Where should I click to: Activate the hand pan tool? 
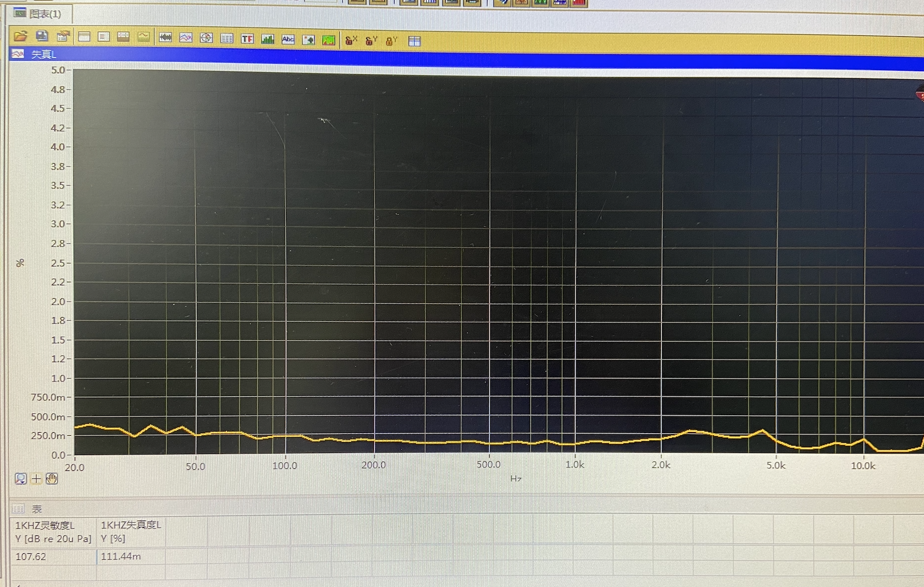click(52, 479)
